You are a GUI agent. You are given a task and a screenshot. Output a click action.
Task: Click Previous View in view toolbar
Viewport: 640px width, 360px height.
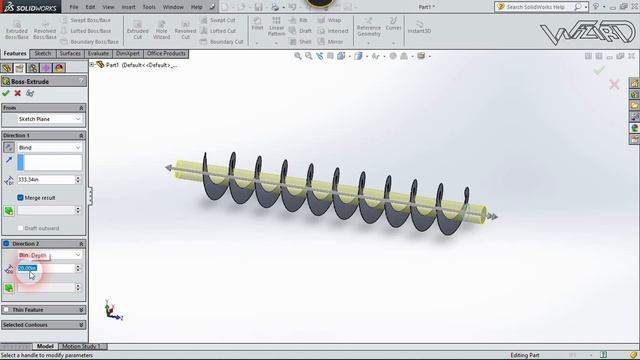click(320, 56)
